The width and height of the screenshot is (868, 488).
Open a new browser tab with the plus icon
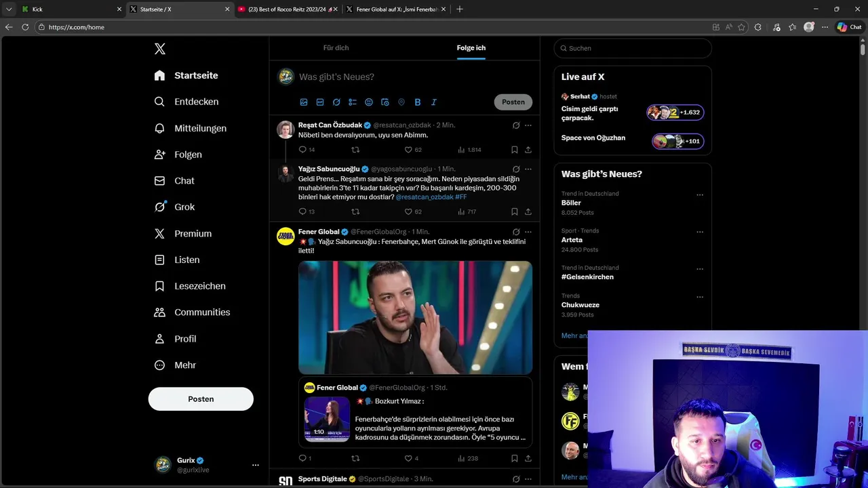[x=460, y=9]
